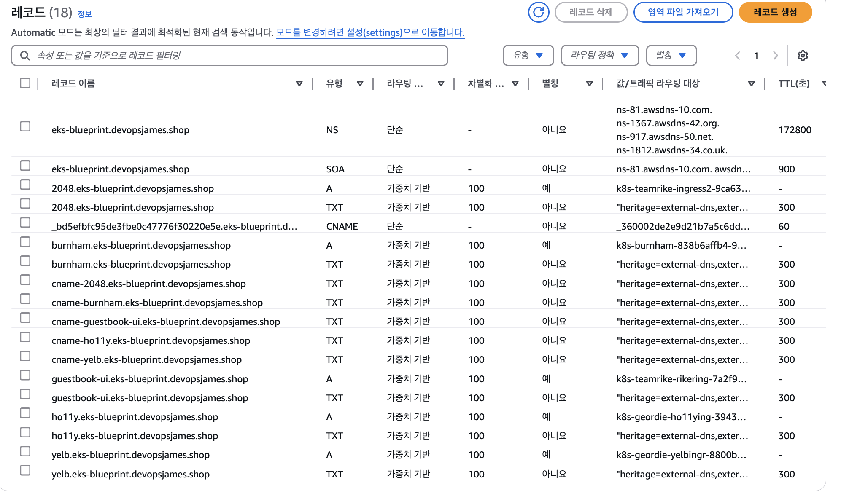Viewport: 841px width, 504px height.
Task: Go to the previous page arrow
Action: click(x=737, y=56)
